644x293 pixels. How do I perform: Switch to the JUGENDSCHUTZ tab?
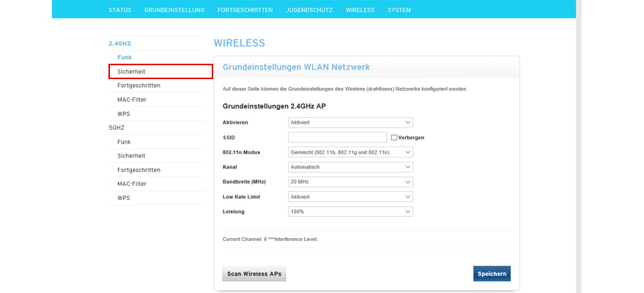(309, 10)
